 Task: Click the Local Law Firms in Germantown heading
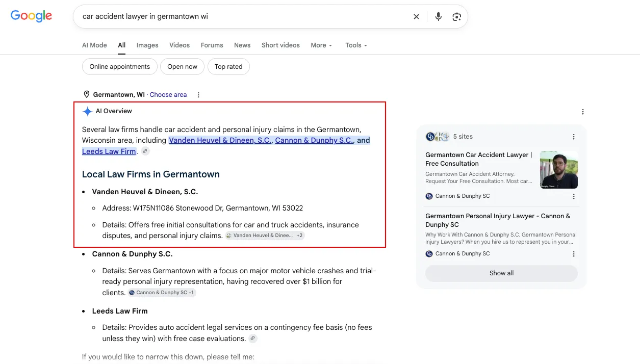pos(151,174)
